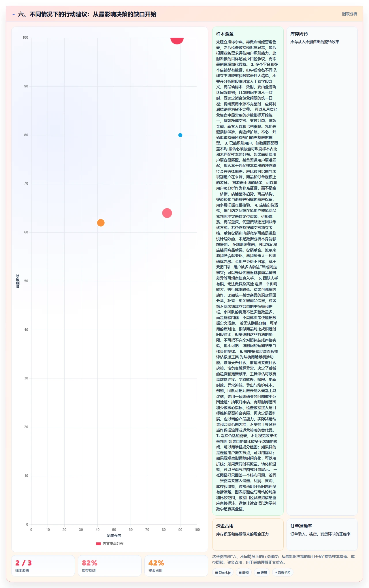The image size is (369, 588).
Task: Click the 表格 tag chip
Action: click(244, 572)
